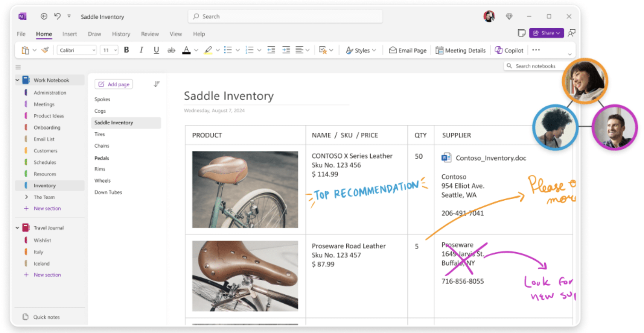644x333 pixels.
Task: Click the Back navigation arrow icon
Action: 44,16
